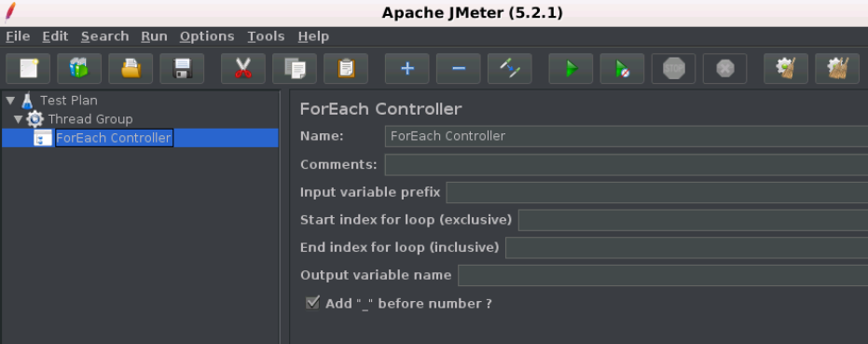Click the Input variable prefix field
This screenshot has height=344, width=868.
657,193
